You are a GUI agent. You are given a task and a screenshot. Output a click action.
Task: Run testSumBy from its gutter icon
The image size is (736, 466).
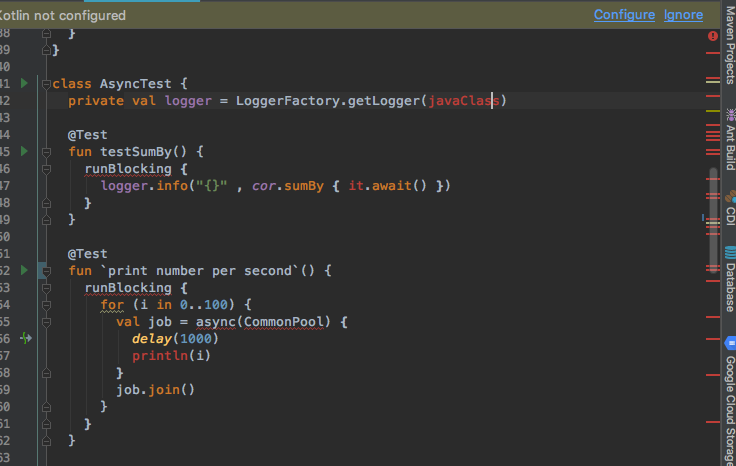point(25,151)
